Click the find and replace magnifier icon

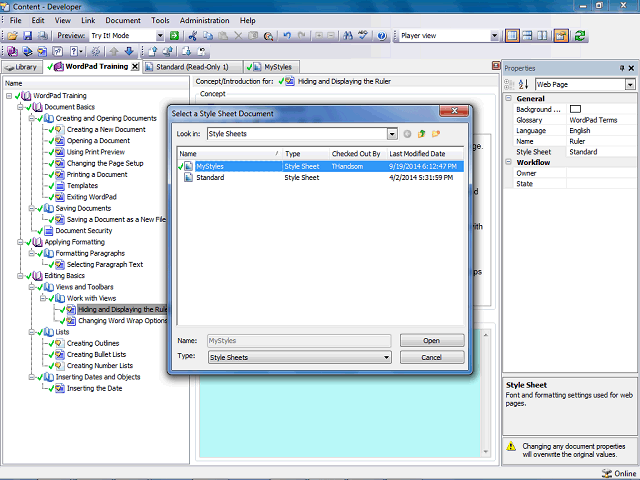coord(268,36)
